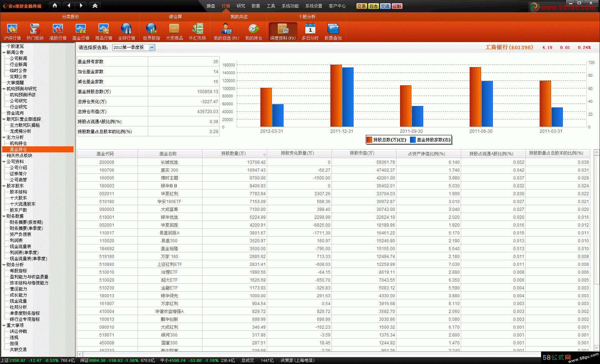Open the 系统设置 menu
The height and width of the screenshot is (364, 600).
[314, 6]
